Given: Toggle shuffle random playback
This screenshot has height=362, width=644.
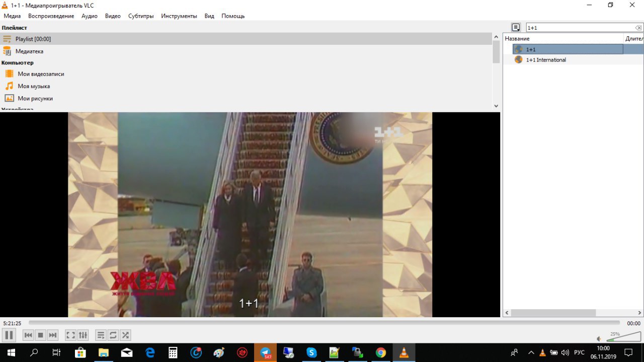Looking at the screenshot, I should pos(125,335).
